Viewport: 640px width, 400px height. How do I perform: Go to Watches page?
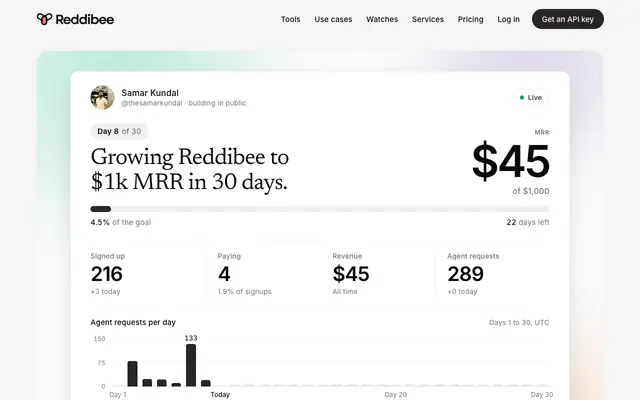(382, 19)
